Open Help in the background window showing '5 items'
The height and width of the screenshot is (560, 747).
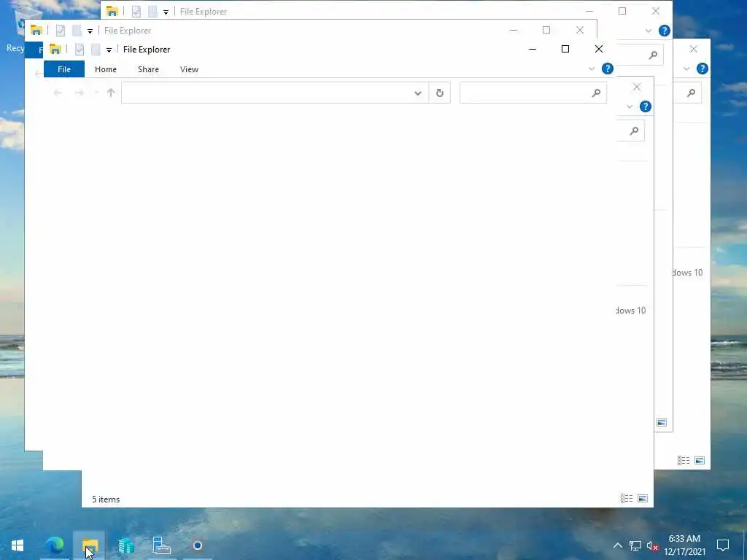[x=645, y=106]
